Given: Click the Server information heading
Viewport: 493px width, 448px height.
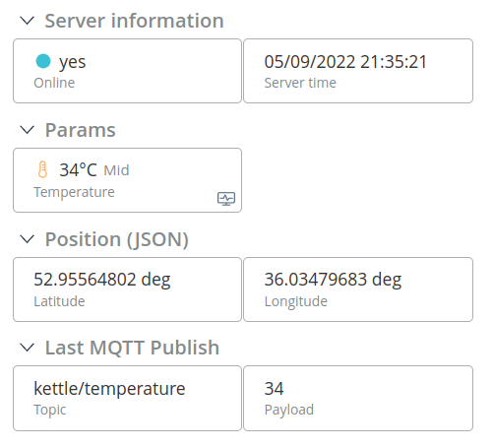Looking at the screenshot, I should [134, 21].
